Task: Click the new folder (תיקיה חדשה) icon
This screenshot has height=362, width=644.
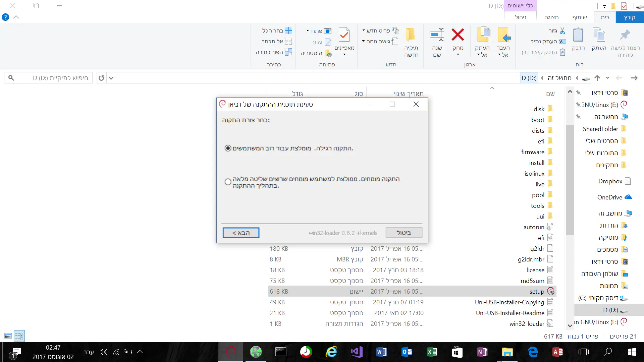Action: [x=411, y=35]
